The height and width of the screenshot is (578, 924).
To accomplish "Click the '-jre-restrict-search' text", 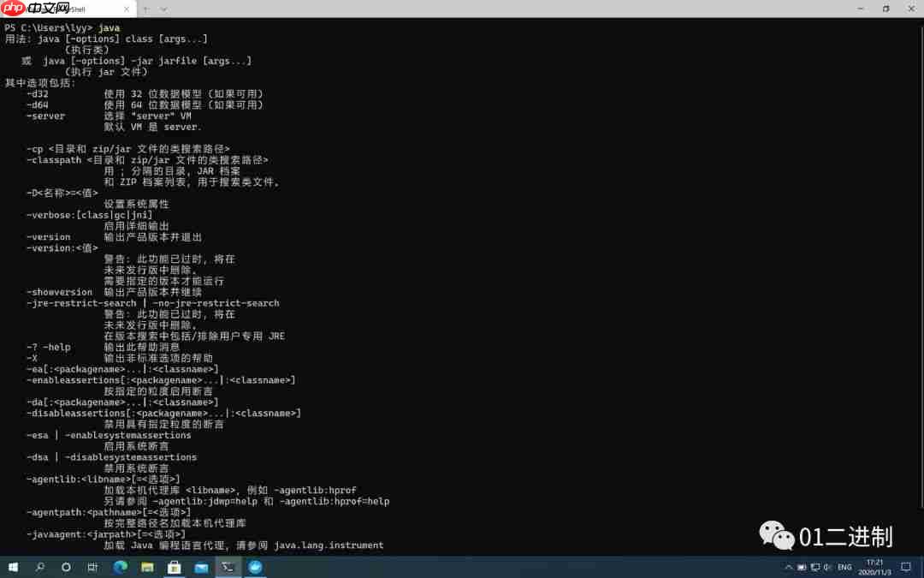I will click(80, 303).
